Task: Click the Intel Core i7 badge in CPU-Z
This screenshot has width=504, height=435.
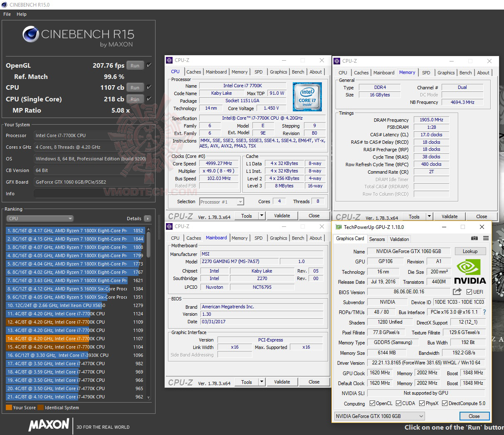Action: pyautogui.click(x=307, y=97)
